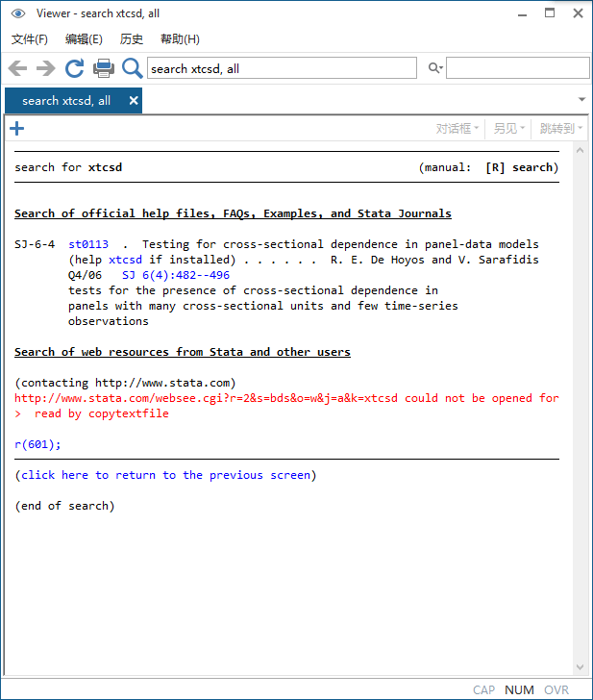Viewport: 593px width, 700px height.
Task: Open the 另见 dropdown
Action: click(508, 129)
